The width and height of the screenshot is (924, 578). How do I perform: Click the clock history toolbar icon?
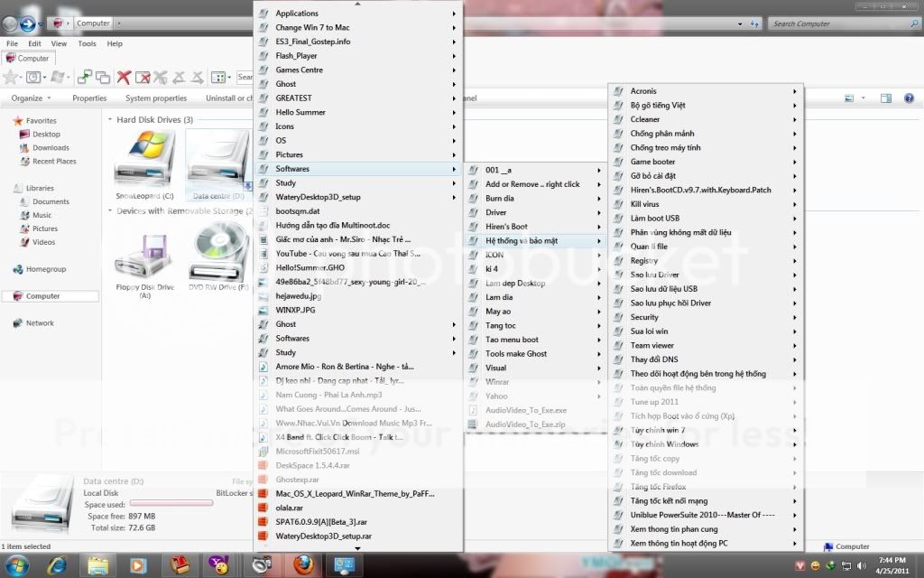(x=33, y=78)
